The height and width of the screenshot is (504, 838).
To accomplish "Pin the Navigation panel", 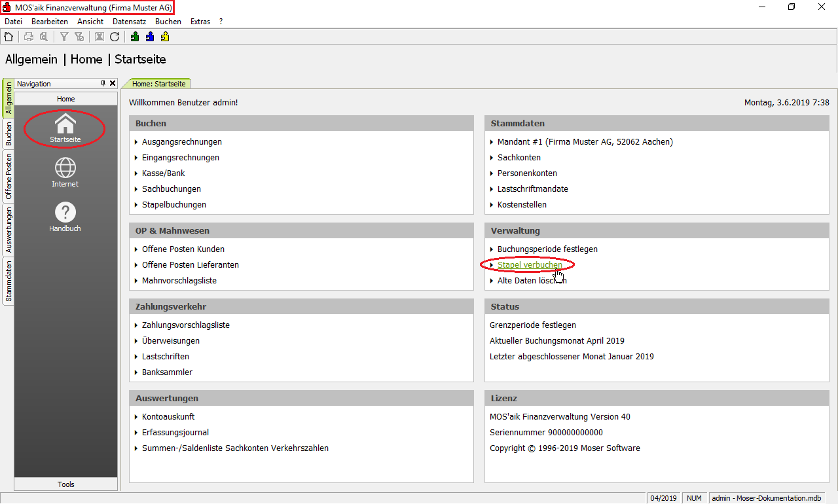I will tap(103, 84).
